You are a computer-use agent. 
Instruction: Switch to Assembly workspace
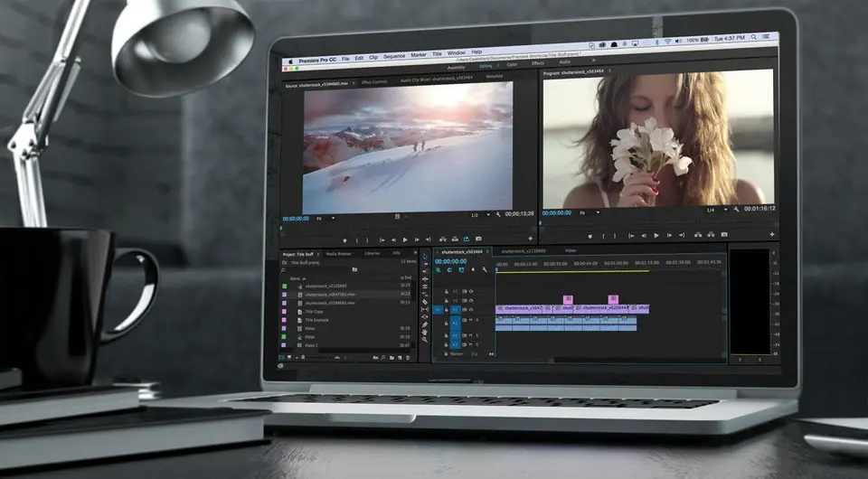456,68
